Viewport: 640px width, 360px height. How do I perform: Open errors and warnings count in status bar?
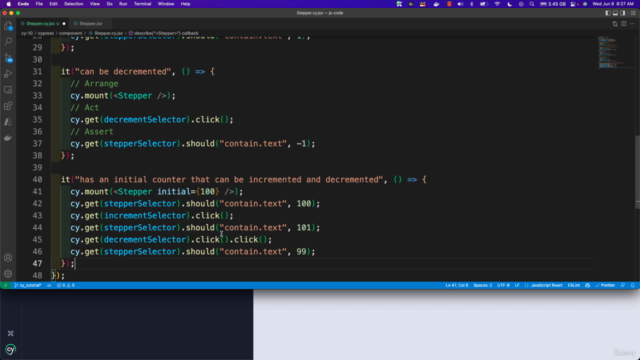point(66,285)
